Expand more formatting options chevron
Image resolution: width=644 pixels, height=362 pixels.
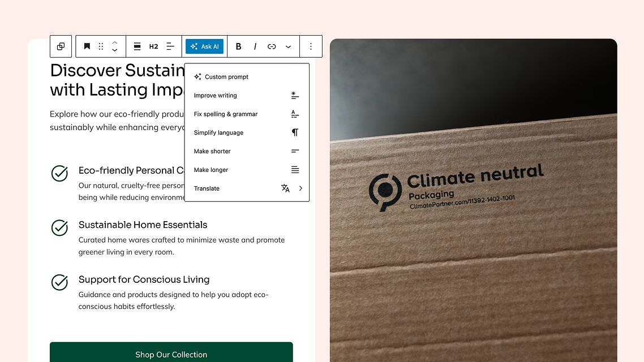pyautogui.click(x=288, y=46)
